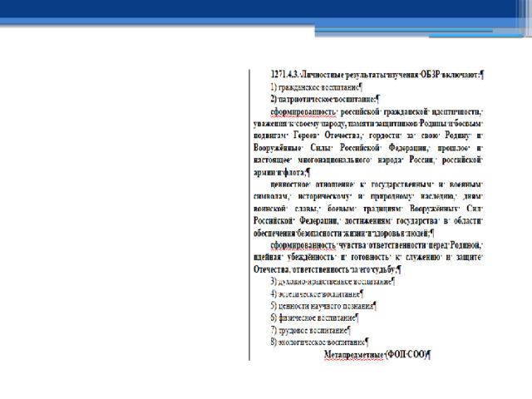The height and width of the screenshot is (399, 532).
Task: Click line 'подвигам Героев Отечества, гордости за свою Родину'
Action: [x=368, y=135]
